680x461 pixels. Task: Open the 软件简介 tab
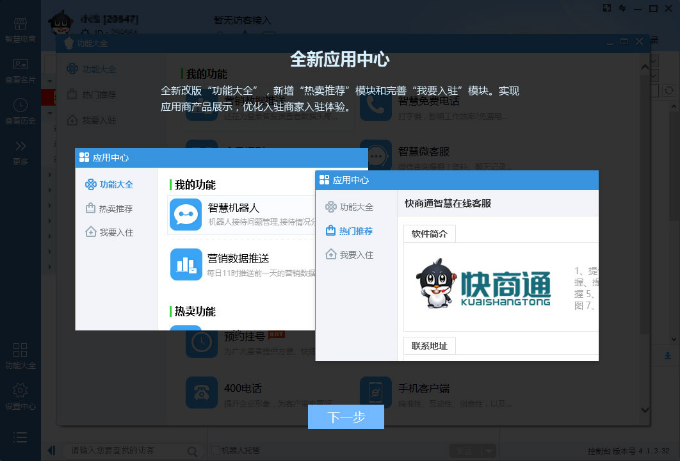[x=430, y=234]
